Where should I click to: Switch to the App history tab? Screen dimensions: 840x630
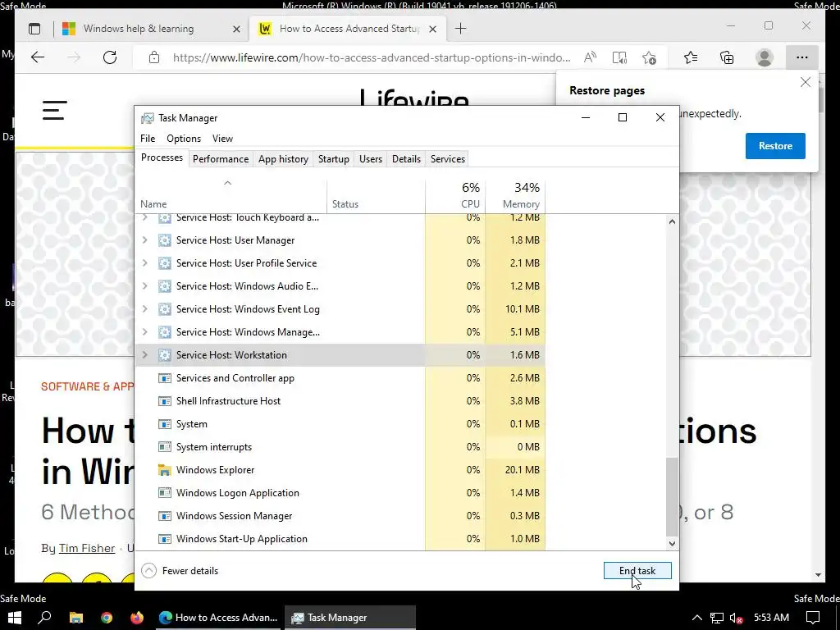point(283,159)
